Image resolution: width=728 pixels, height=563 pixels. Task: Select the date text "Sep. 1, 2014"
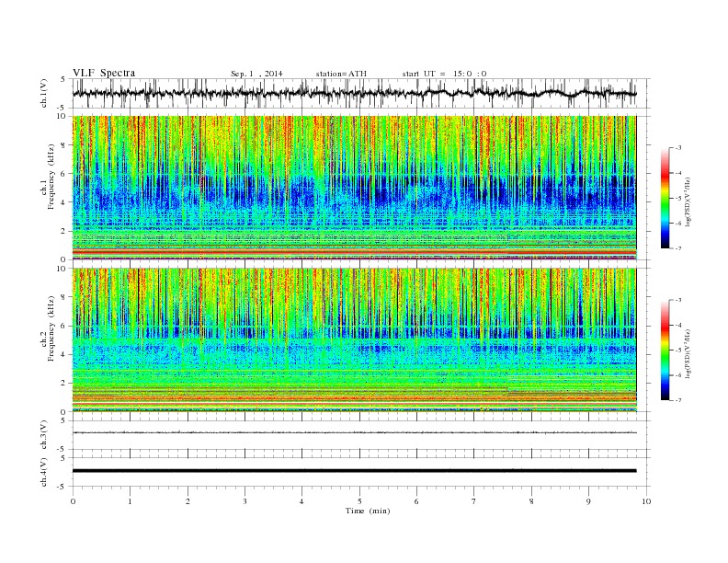[256, 74]
